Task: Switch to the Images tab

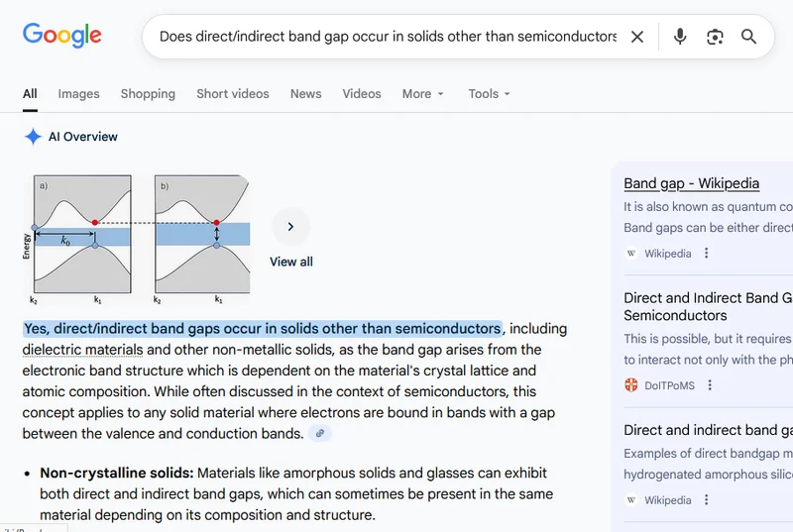Action: pos(78,93)
